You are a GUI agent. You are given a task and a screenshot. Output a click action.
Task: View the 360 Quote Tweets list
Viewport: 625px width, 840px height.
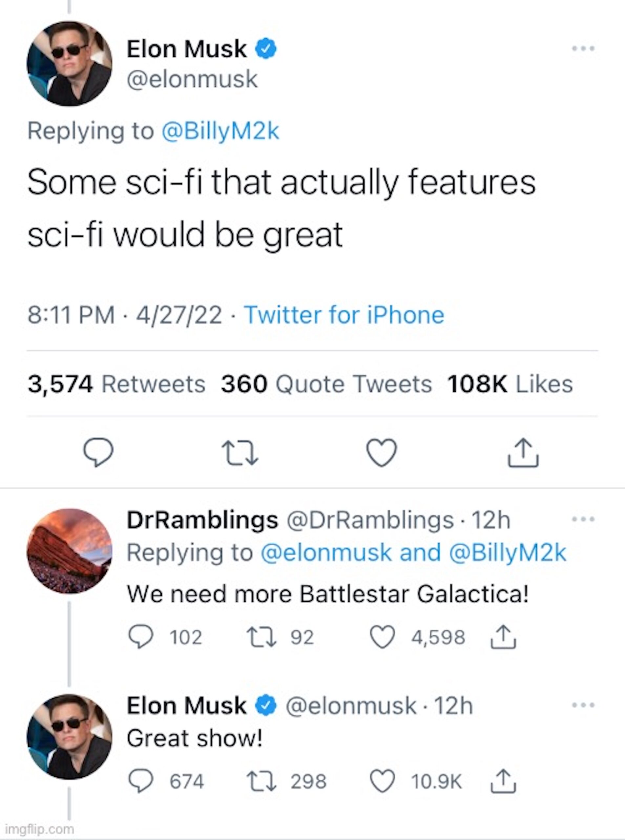click(x=326, y=384)
